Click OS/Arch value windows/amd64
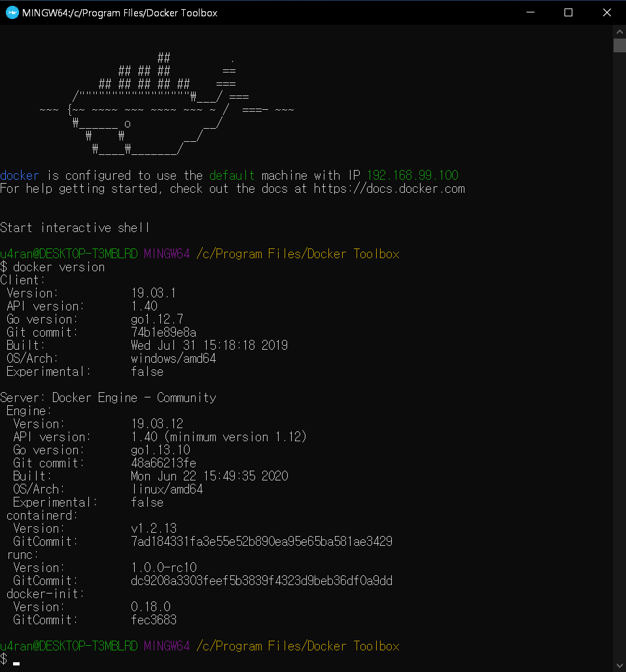 pos(173,358)
